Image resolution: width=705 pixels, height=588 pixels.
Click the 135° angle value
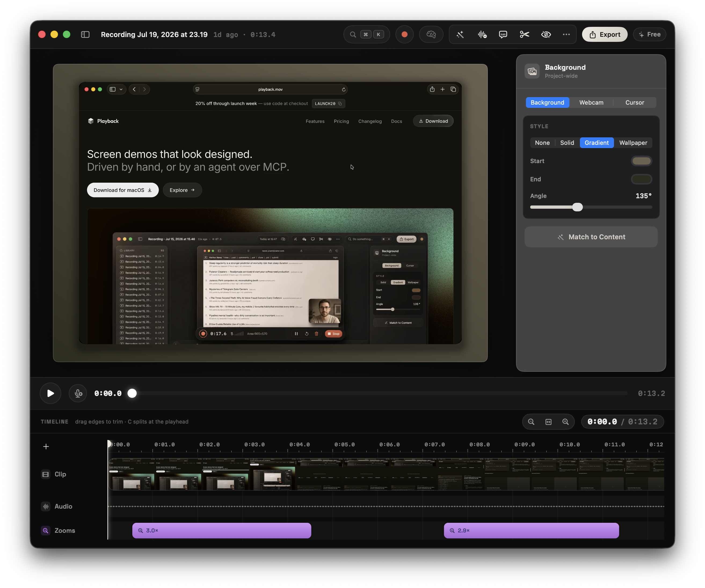(643, 196)
